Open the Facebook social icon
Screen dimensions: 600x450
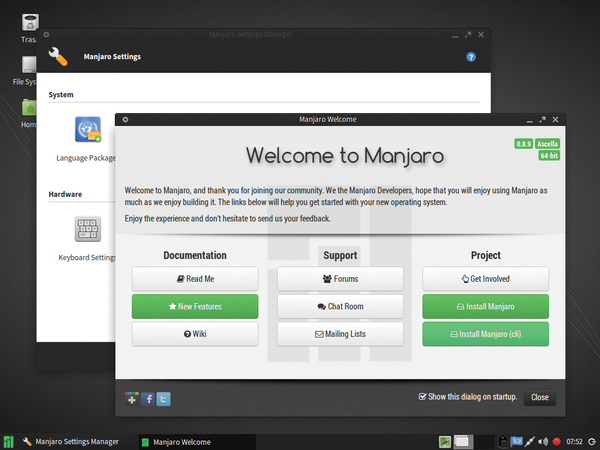[148, 399]
